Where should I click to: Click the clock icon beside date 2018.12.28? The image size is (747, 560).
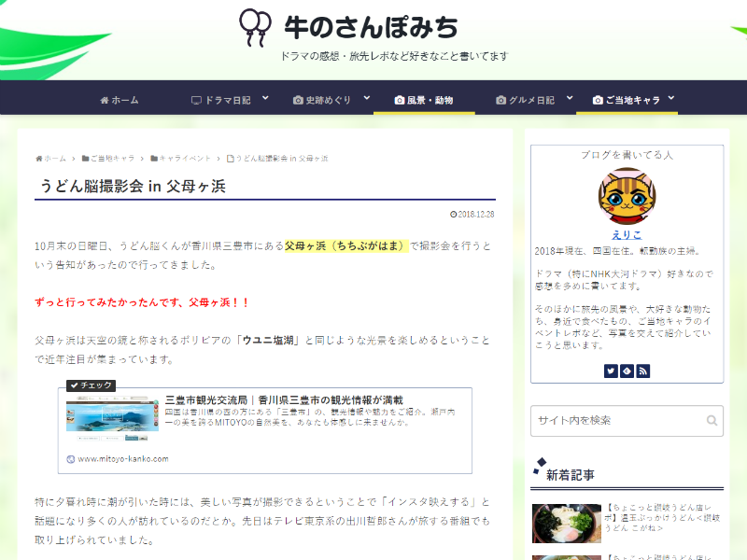453,215
